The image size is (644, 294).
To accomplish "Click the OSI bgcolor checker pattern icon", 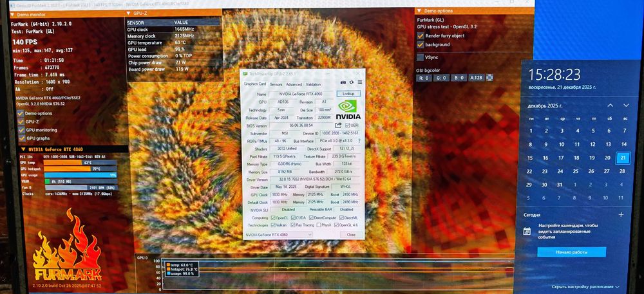I will pyautogui.click(x=489, y=77).
